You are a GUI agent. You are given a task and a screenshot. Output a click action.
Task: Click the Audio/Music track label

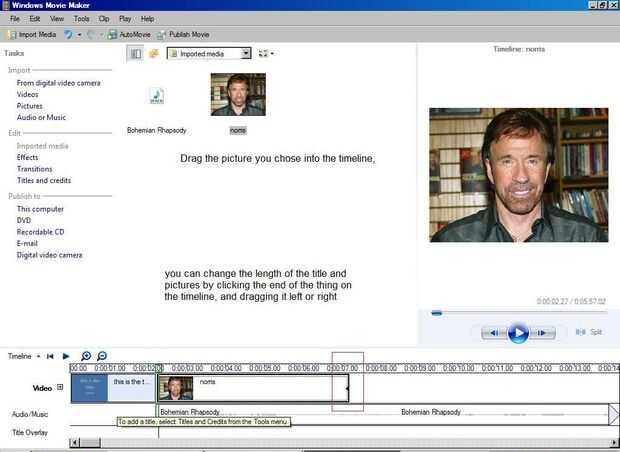(x=30, y=414)
